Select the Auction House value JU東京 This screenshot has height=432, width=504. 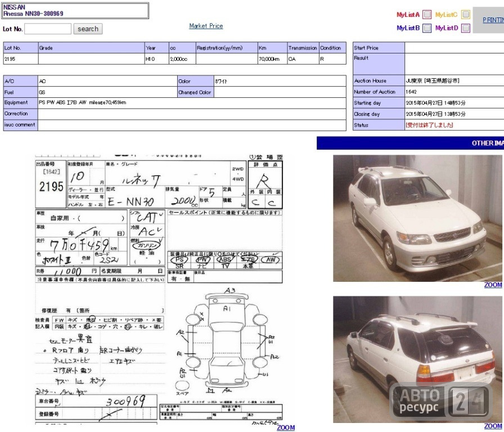[433, 80]
